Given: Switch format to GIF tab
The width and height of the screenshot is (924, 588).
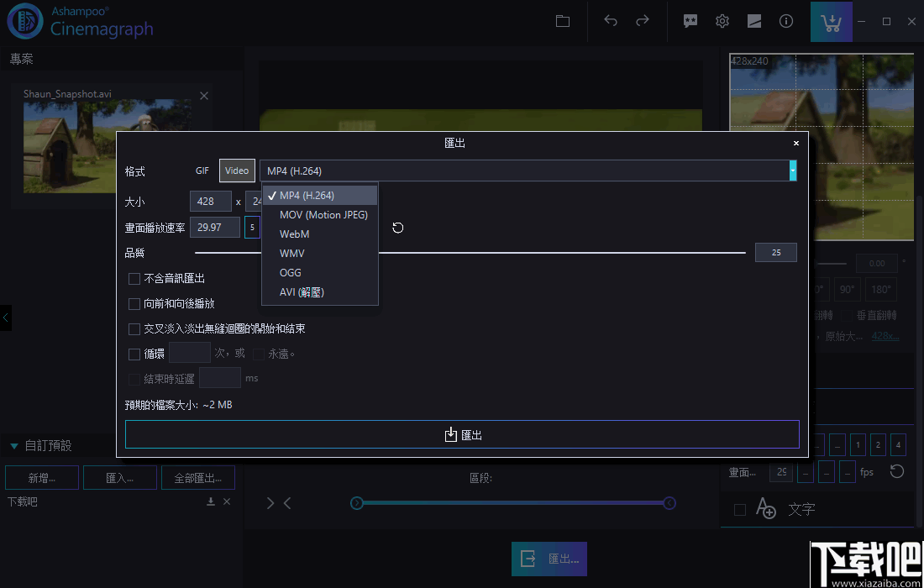Looking at the screenshot, I should 202,170.
